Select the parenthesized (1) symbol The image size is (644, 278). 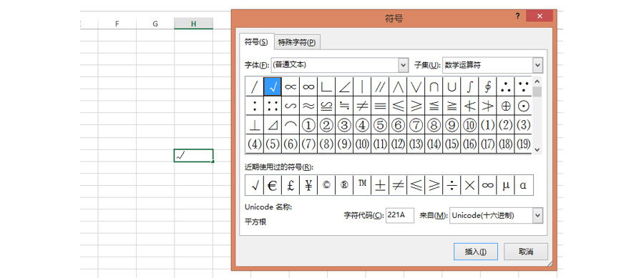[487, 124]
